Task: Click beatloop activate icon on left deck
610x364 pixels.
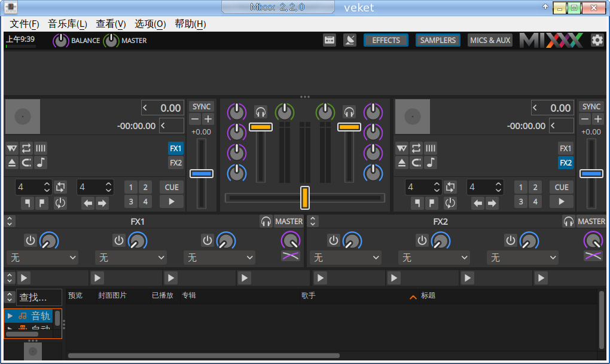Action: pyautogui.click(x=60, y=187)
